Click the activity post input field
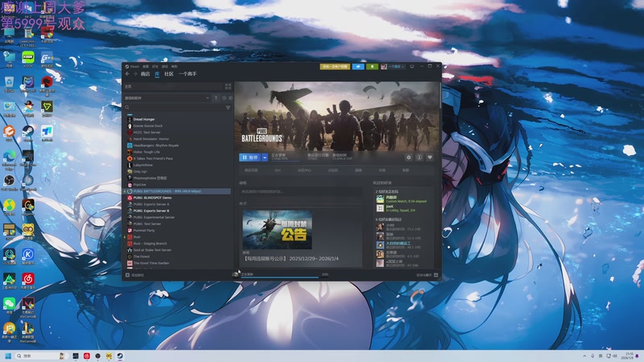This screenshot has width=644, height=362. click(x=300, y=191)
